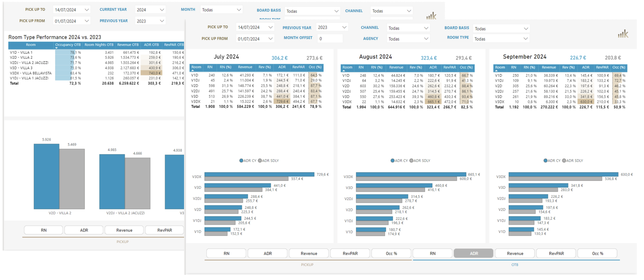This screenshot has height=280, width=644.
Task: Expand the CHANNEL dropdown in front dashboard
Action: coord(408,28)
